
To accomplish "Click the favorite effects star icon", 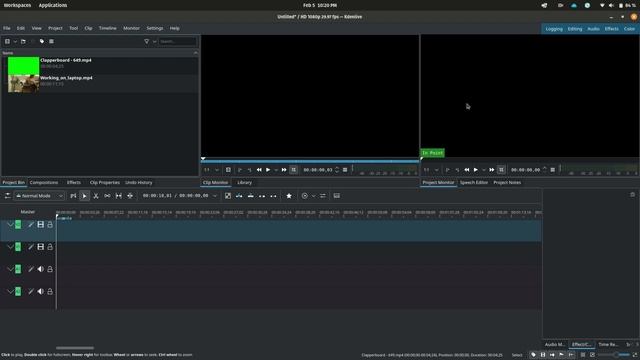I will (x=289, y=196).
